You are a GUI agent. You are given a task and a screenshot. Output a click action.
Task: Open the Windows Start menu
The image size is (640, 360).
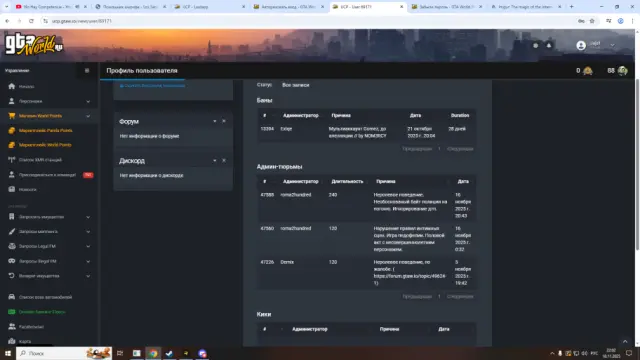[8, 353]
